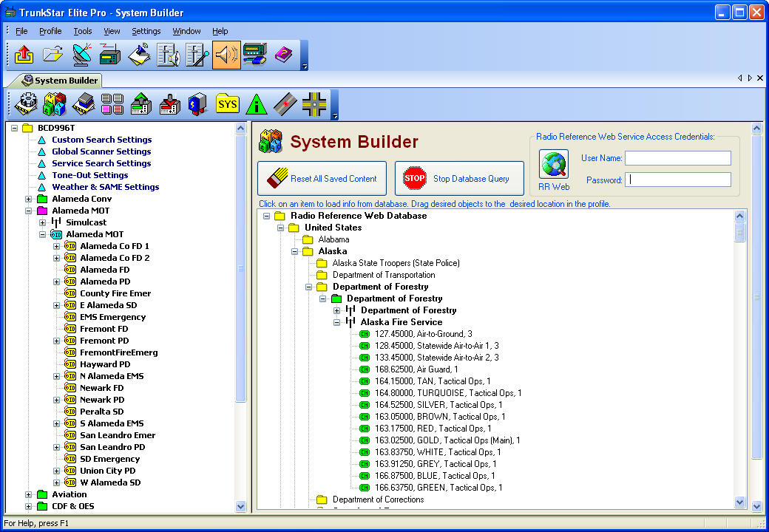Click the four colored lists icon
The height and width of the screenshot is (532, 769).
coord(112,104)
